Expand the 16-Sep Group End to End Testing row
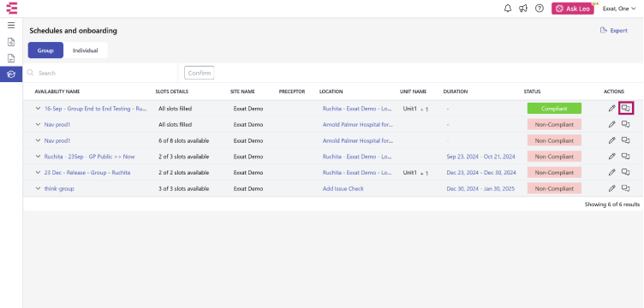Viewport: 644px width, 308px height. tap(38, 109)
